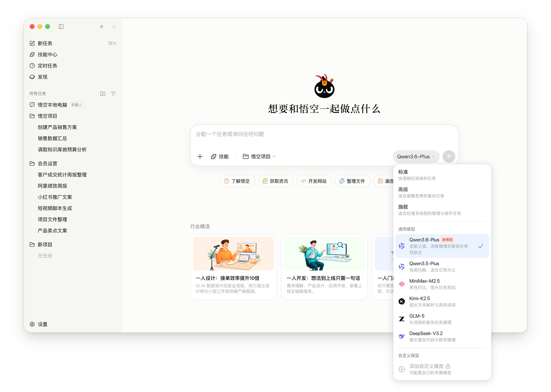
Task: Click the new task compose icon
Action: click(32, 43)
